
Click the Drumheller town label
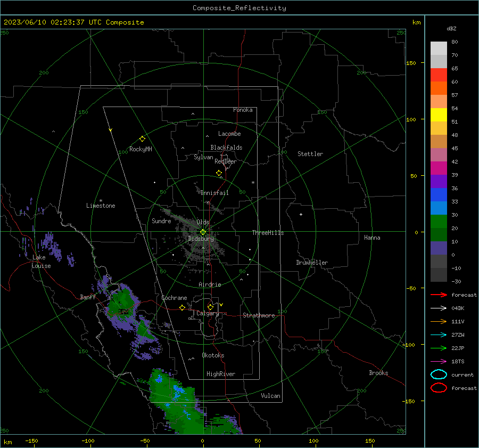tap(312, 263)
